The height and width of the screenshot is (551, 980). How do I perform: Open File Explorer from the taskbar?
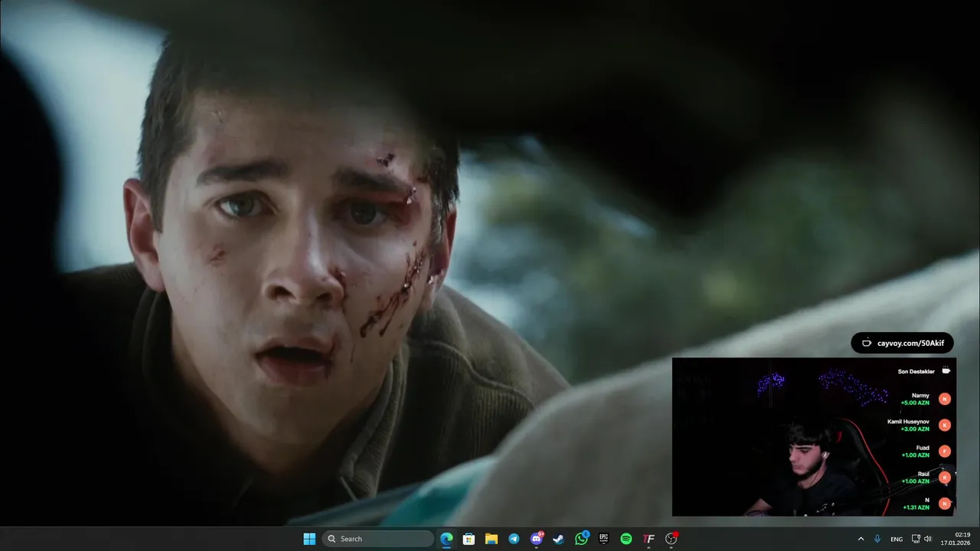click(491, 539)
